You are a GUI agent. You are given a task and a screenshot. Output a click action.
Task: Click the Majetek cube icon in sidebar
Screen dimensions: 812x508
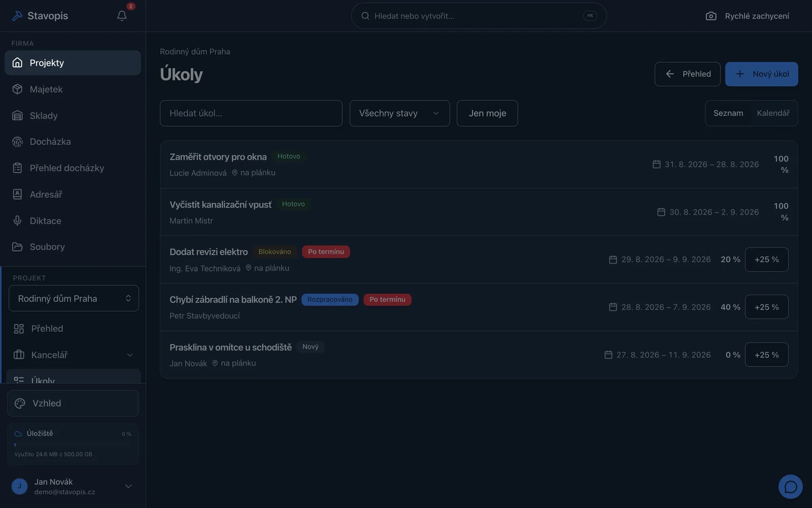point(17,89)
